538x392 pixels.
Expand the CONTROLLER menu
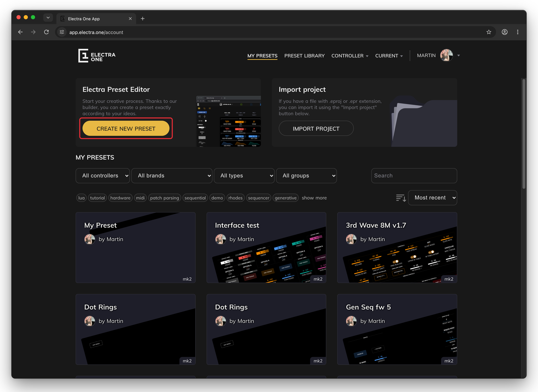click(350, 56)
